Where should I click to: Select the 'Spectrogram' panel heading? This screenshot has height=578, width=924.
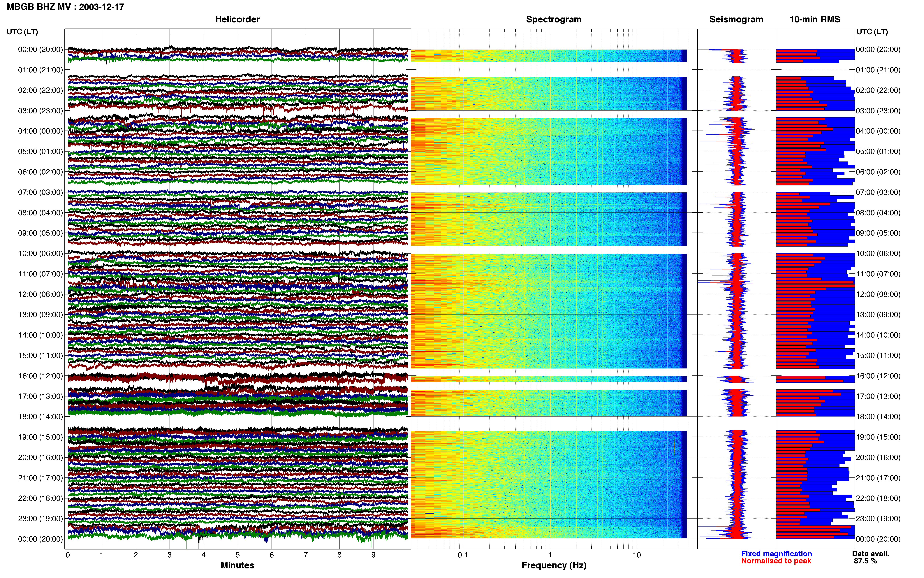coord(554,20)
